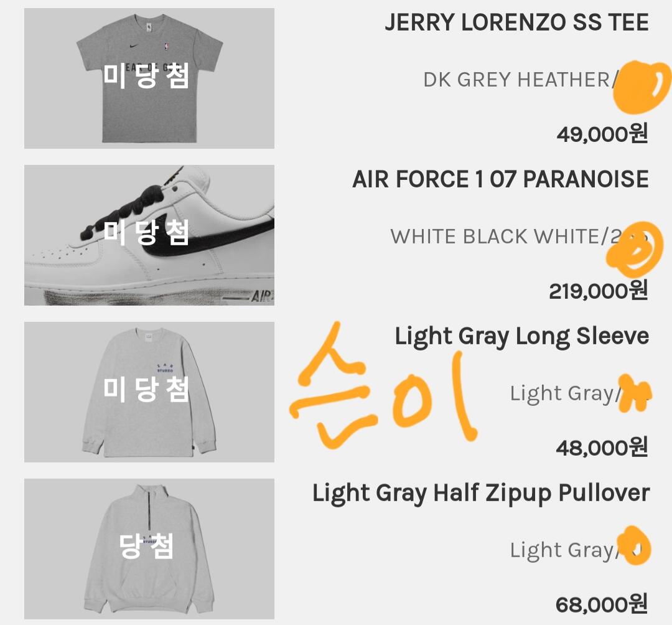Click the 미당첨 label on the long sleeve
Screen dimensions: 672x625
pyautogui.click(x=146, y=389)
